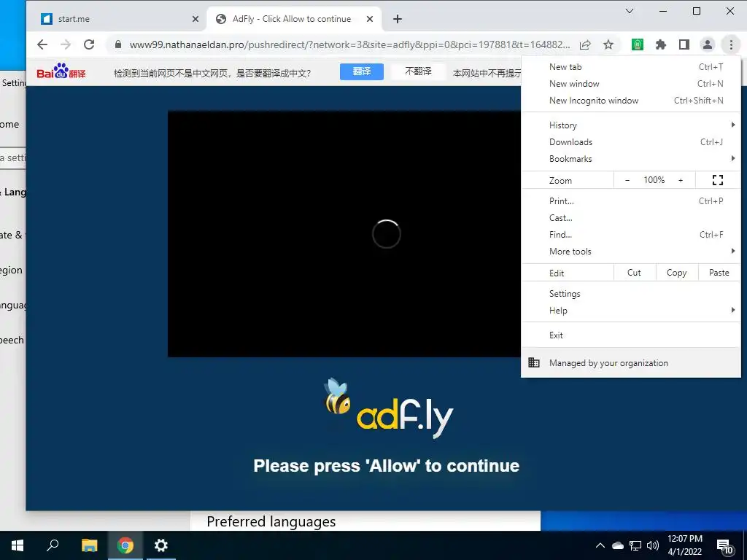This screenshot has height=560, width=747.
Task: Click the Baidu translate logo
Action: [x=61, y=71]
